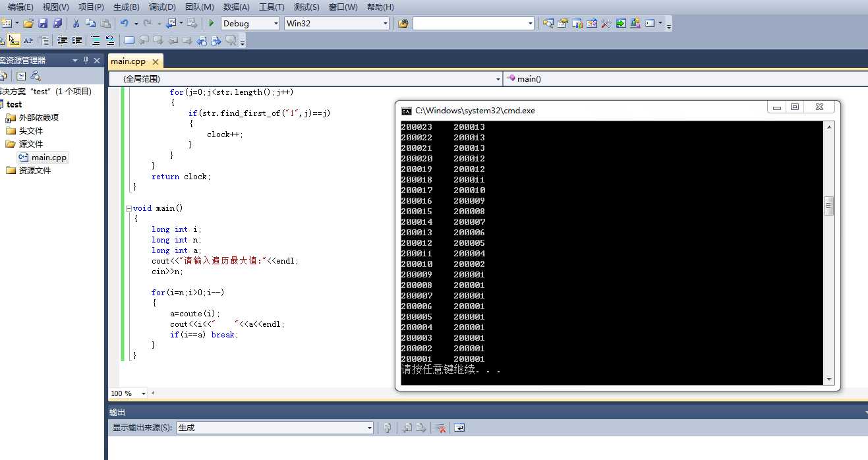Click the empty find combo box input field
This screenshot has height=460, width=868.
469,23
